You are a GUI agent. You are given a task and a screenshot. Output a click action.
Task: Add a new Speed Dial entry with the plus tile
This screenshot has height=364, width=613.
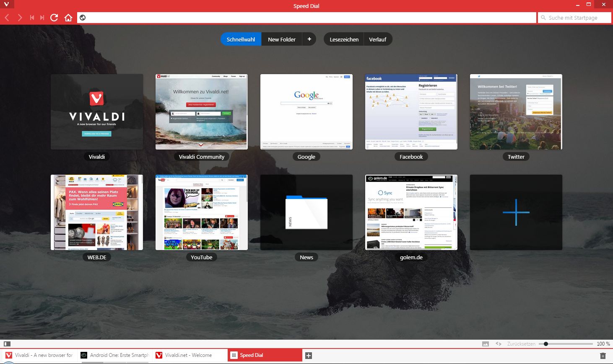pos(516,212)
